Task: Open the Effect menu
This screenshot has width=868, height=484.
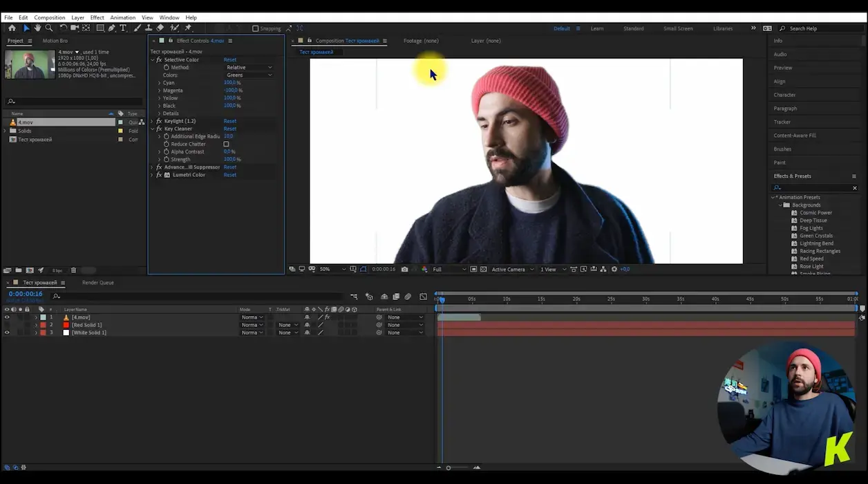Action: tap(97, 17)
